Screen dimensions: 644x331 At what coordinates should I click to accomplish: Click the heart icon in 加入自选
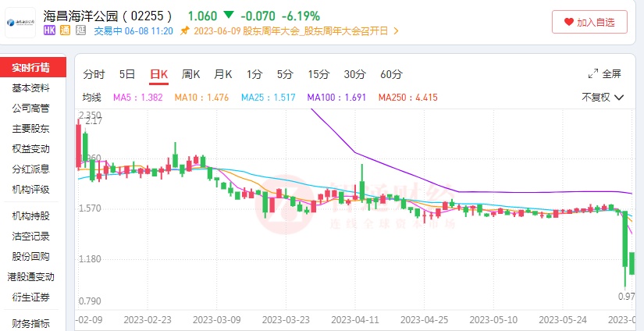569,22
